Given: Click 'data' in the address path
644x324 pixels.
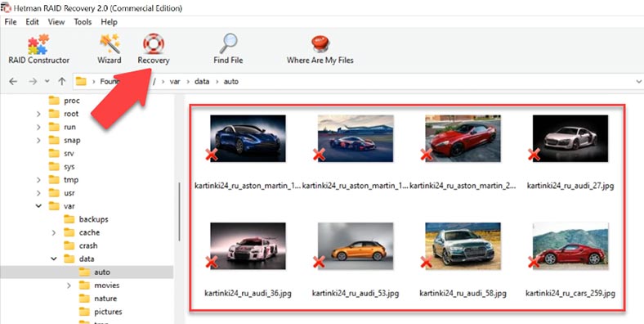Looking at the screenshot, I should 202,82.
